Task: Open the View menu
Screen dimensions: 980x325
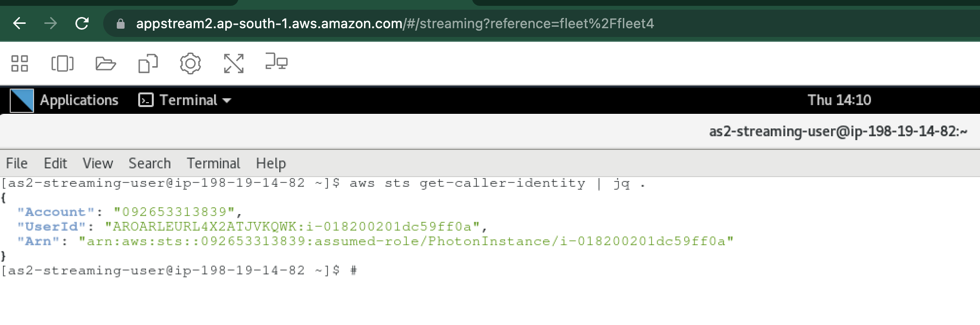Action: click(98, 163)
